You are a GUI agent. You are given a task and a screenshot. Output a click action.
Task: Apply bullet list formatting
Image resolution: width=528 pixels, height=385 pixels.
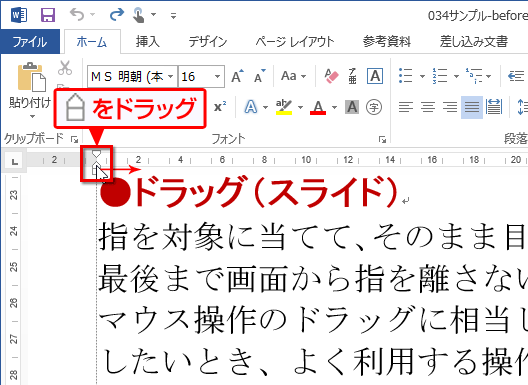(406, 76)
